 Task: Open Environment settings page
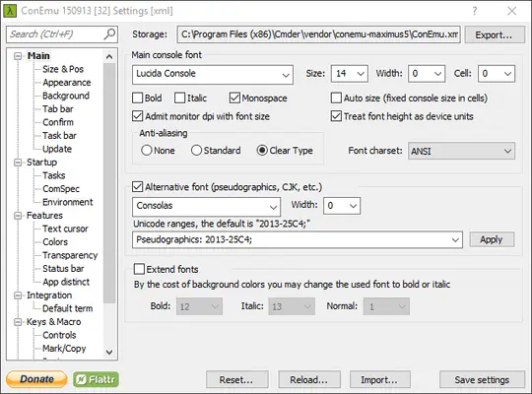pos(68,202)
